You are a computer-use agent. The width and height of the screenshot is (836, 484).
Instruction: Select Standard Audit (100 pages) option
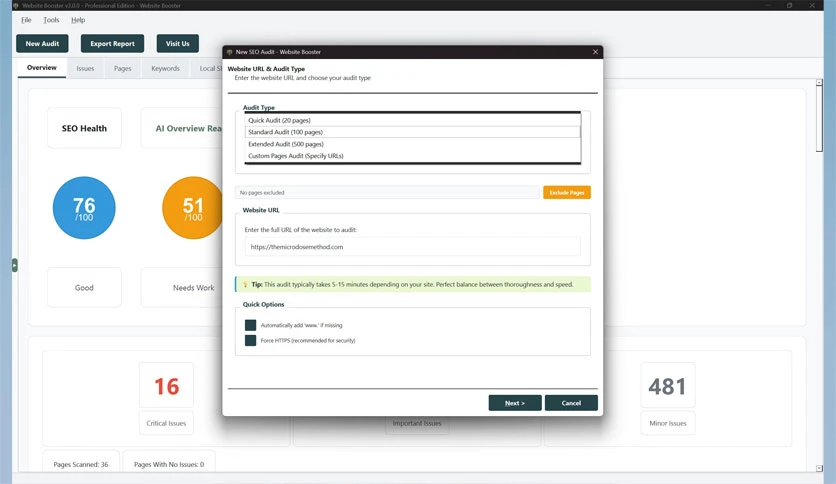point(412,132)
